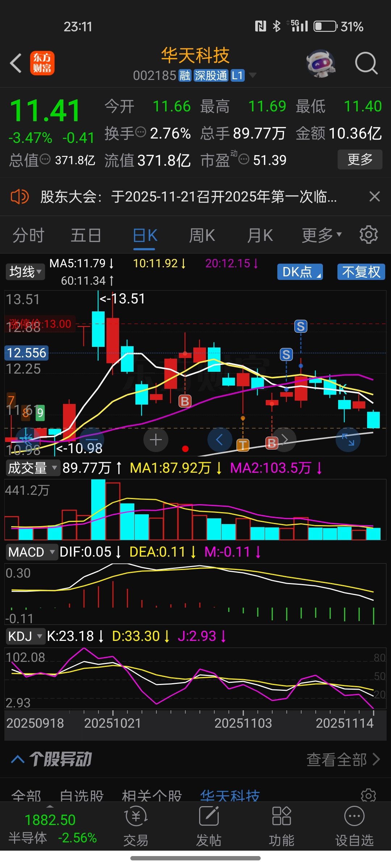Select the 日K tab
The height and width of the screenshot is (868, 391).
[x=145, y=235]
